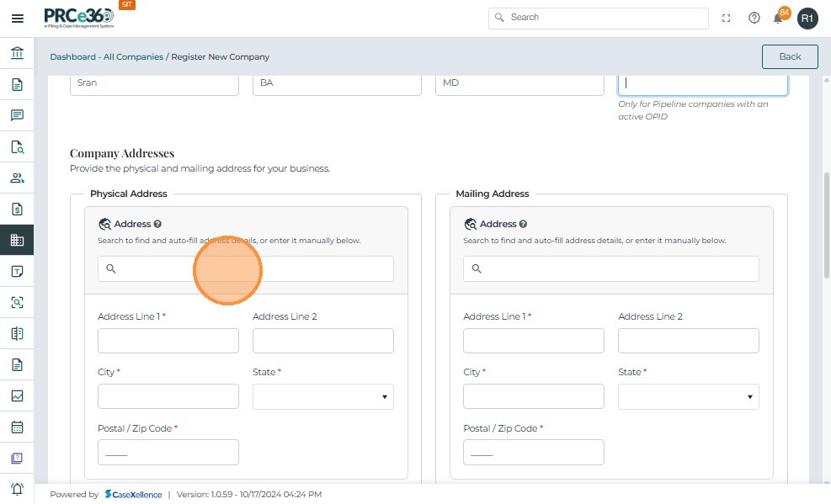
Task: Click the courthouse icon in sidebar
Action: (x=17, y=54)
